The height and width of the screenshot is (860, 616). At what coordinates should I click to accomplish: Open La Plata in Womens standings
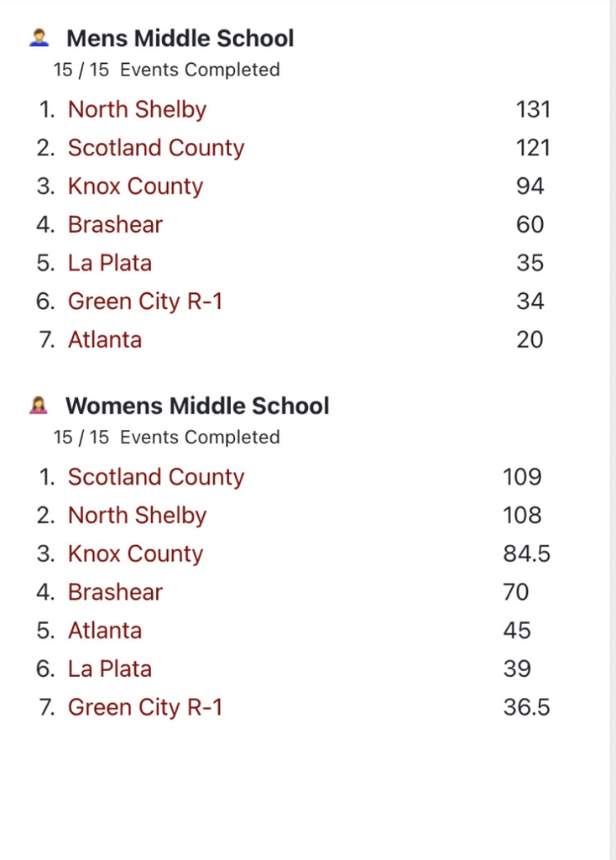pos(110,669)
